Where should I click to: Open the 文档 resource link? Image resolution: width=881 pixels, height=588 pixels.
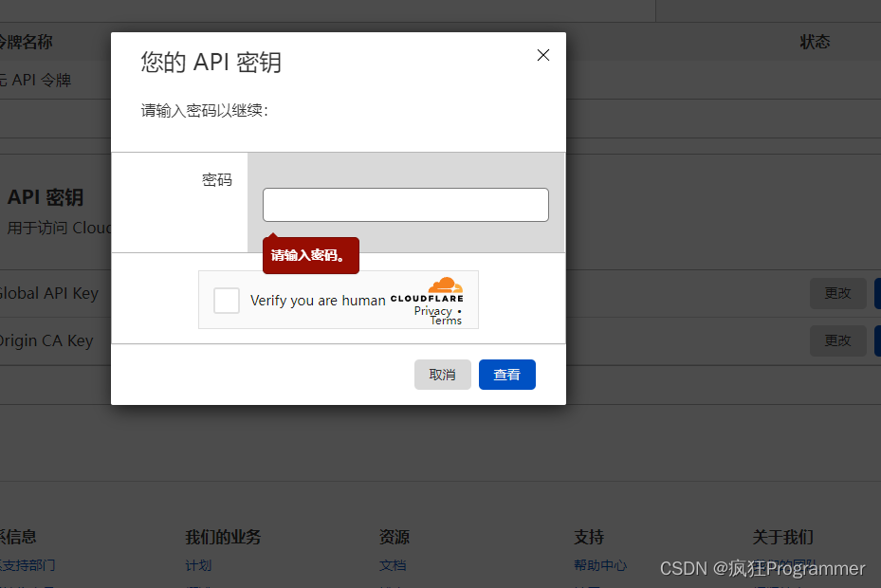(393, 565)
